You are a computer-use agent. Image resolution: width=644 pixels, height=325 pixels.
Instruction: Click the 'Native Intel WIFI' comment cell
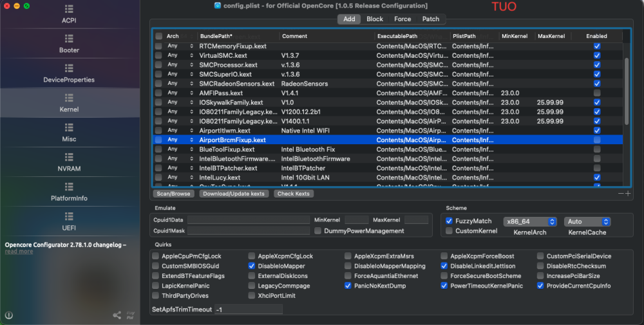click(x=305, y=131)
